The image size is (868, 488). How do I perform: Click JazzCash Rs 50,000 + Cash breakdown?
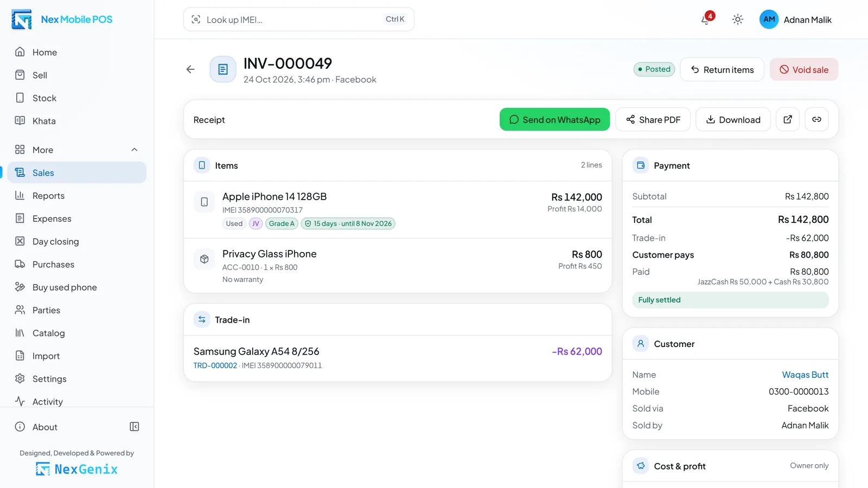[763, 282]
